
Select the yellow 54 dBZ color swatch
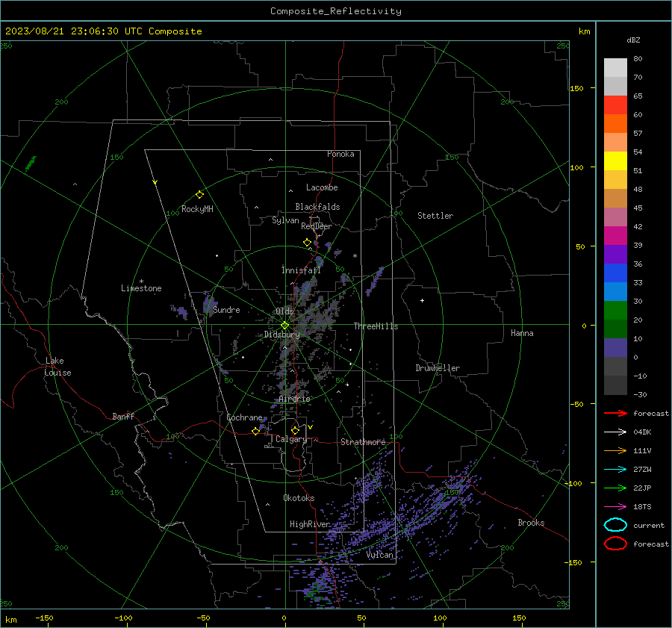(x=615, y=161)
